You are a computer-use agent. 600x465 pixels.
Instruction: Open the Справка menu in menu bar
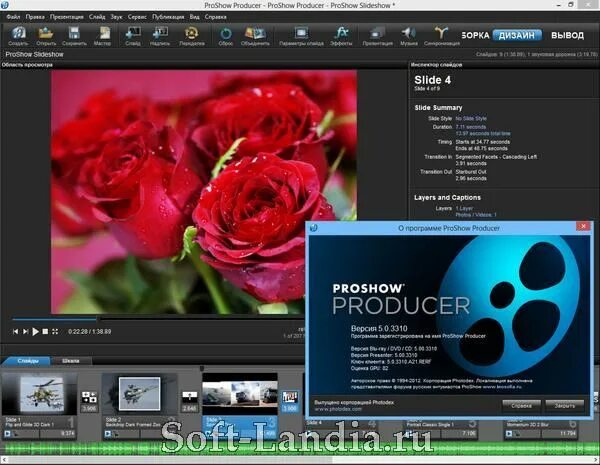pyautogui.click(x=215, y=17)
